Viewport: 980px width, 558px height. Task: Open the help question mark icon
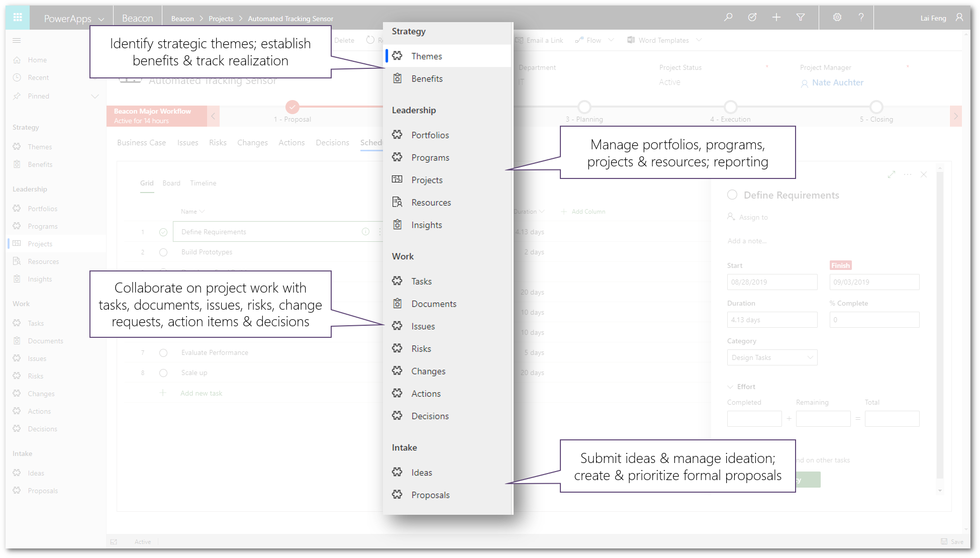click(861, 18)
